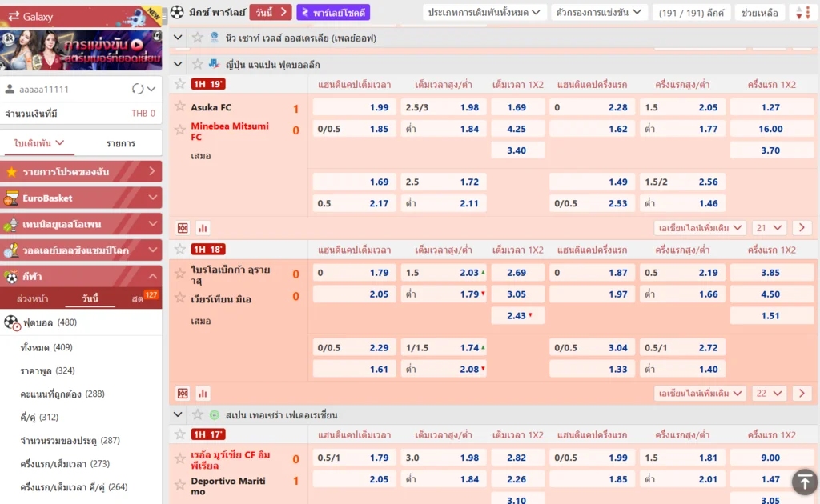This screenshot has height=504, width=820.
Task: Favorite the Spain Tercera Federación league star
Action: 198,414
